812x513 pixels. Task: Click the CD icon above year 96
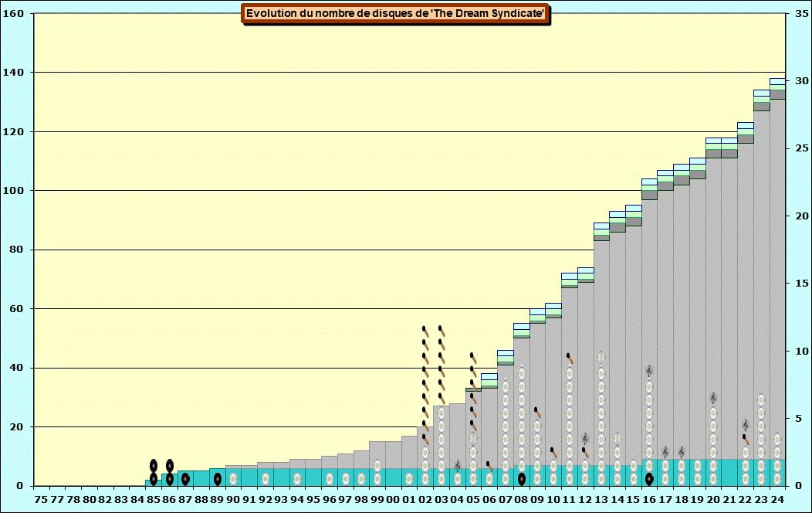point(330,479)
